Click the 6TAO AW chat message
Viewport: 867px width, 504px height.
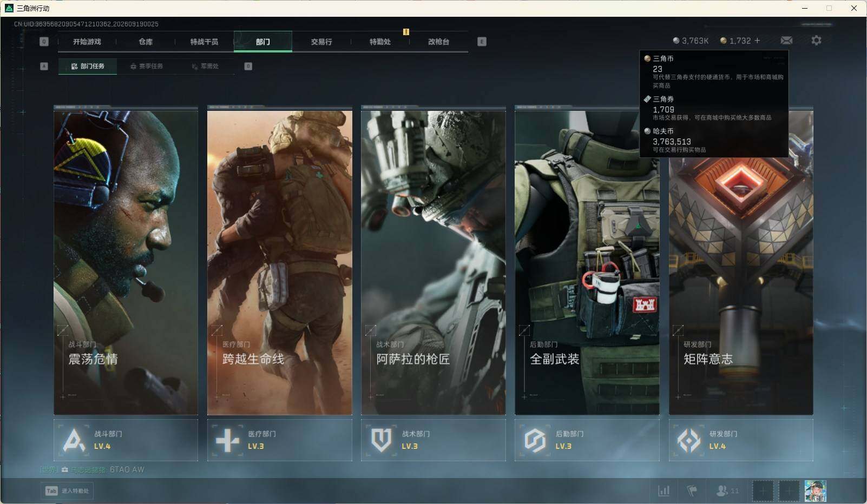pos(127,470)
